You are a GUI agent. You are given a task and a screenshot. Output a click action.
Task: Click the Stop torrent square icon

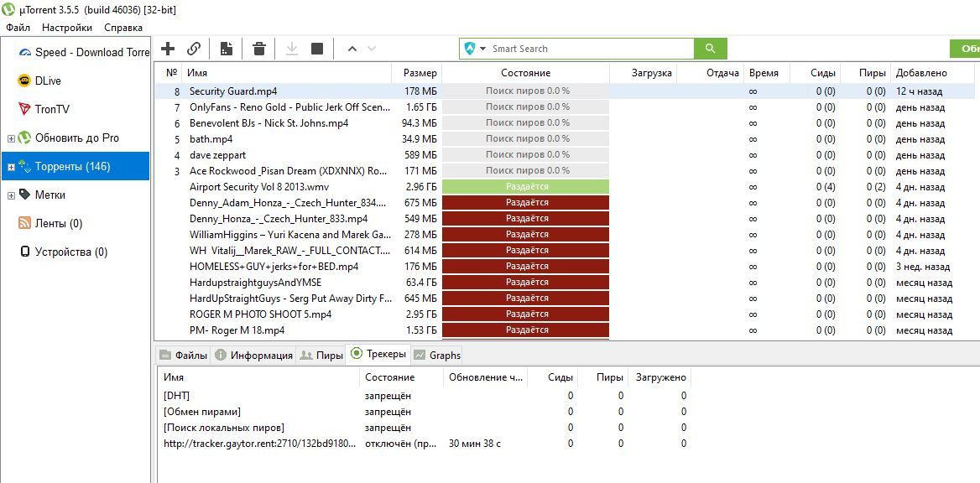[x=317, y=48]
